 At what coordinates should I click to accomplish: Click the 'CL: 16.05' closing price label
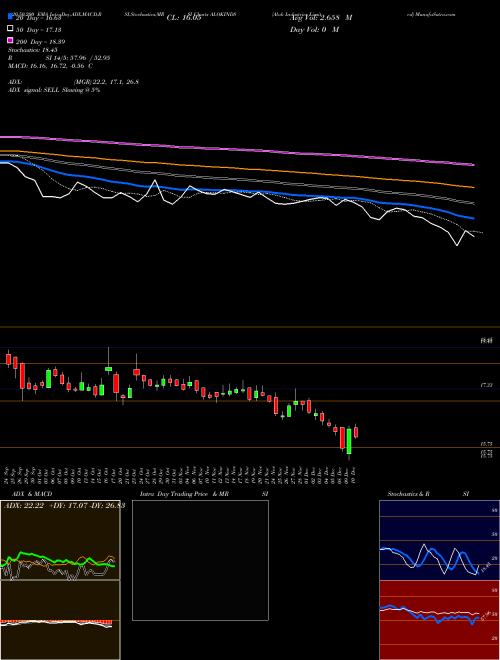point(184,18)
